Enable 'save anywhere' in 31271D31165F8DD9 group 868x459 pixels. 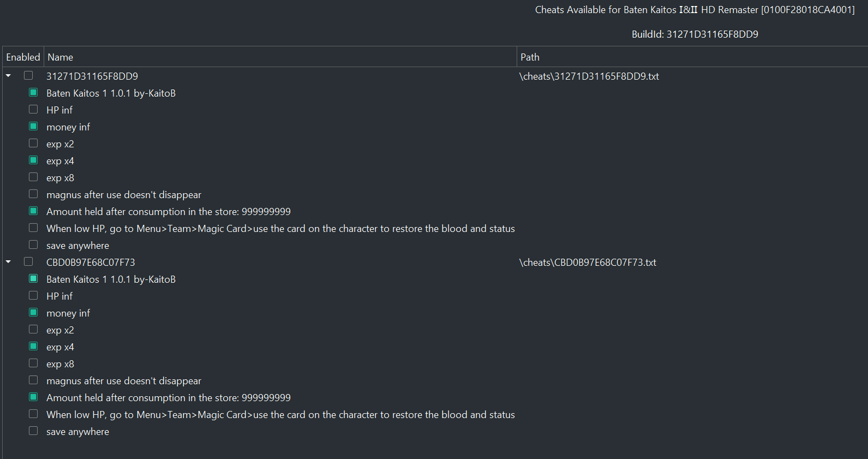(33, 245)
